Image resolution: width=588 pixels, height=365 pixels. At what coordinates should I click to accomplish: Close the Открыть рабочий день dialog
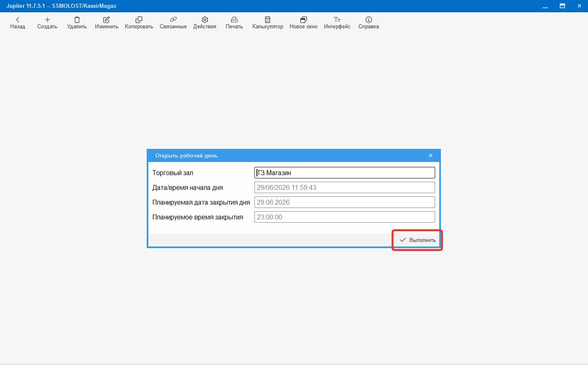pos(431,155)
